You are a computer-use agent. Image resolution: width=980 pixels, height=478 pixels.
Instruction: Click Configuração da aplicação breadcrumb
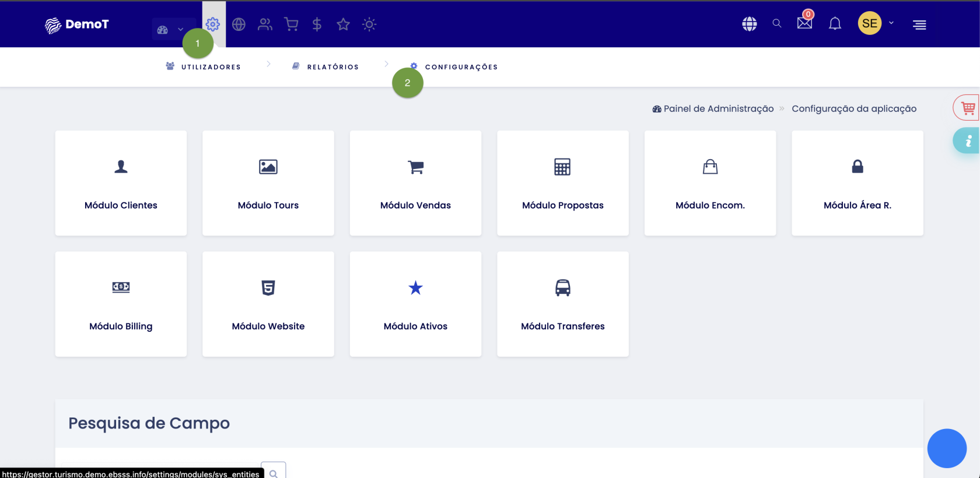(854, 108)
